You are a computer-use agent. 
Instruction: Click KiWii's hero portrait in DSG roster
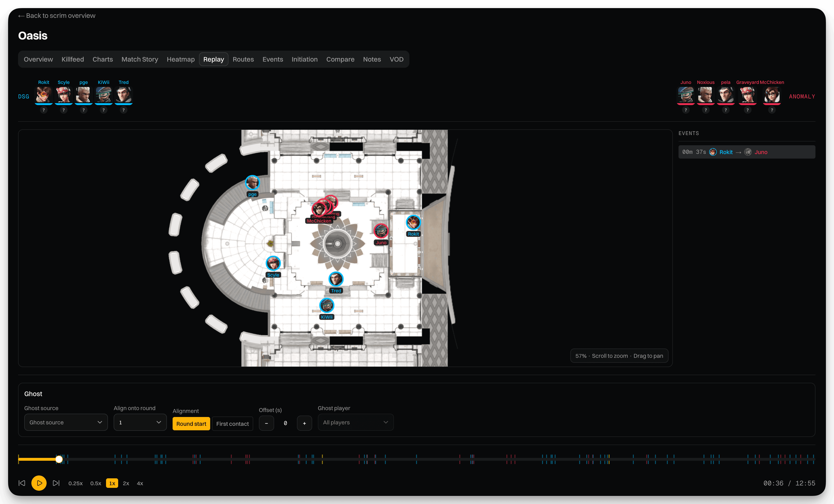tap(104, 95)
